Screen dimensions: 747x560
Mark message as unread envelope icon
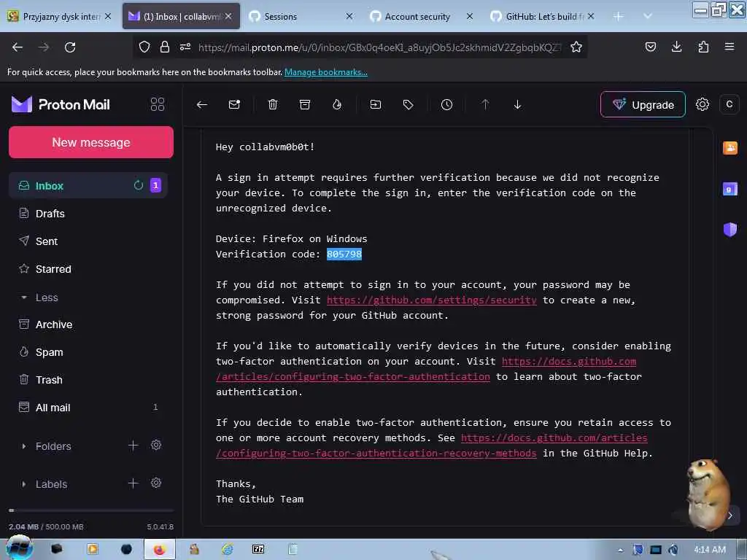(234, 105)
